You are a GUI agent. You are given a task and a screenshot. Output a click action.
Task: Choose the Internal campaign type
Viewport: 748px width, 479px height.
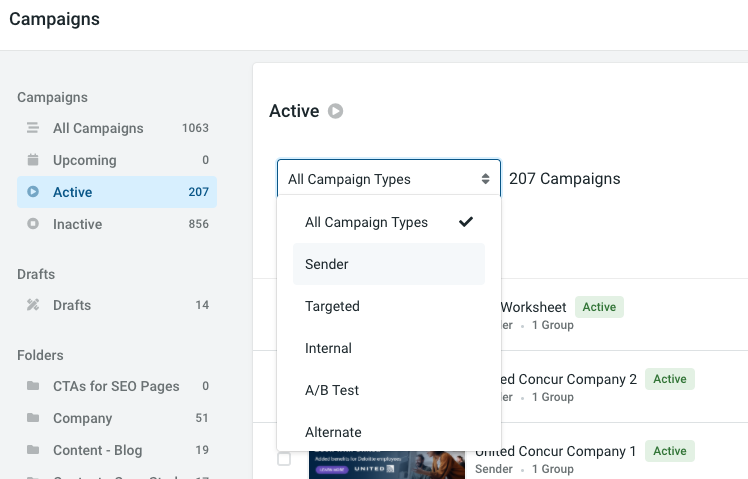click(x=389, y=348)
